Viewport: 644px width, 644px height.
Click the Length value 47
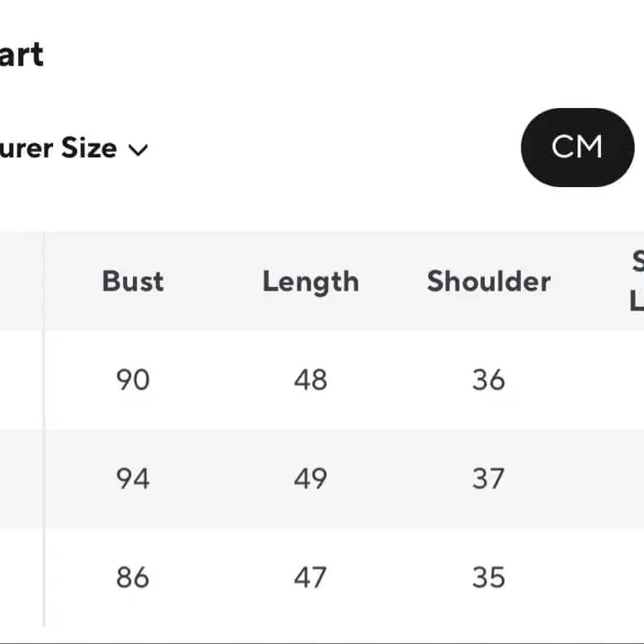click(310, 577)
